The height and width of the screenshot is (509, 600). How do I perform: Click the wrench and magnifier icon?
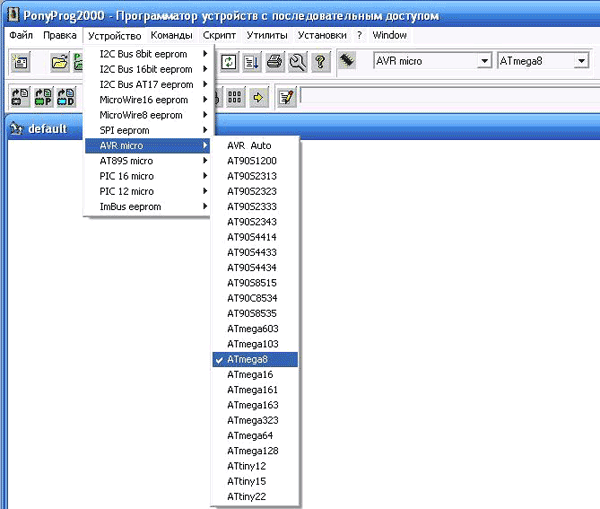(x=298, y=62)
